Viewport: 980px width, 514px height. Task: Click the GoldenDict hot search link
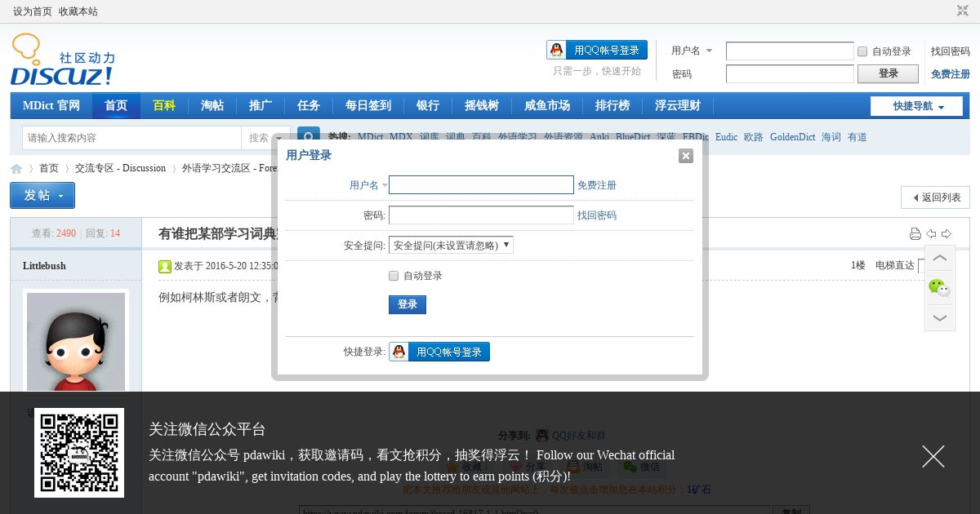point(792,137)
